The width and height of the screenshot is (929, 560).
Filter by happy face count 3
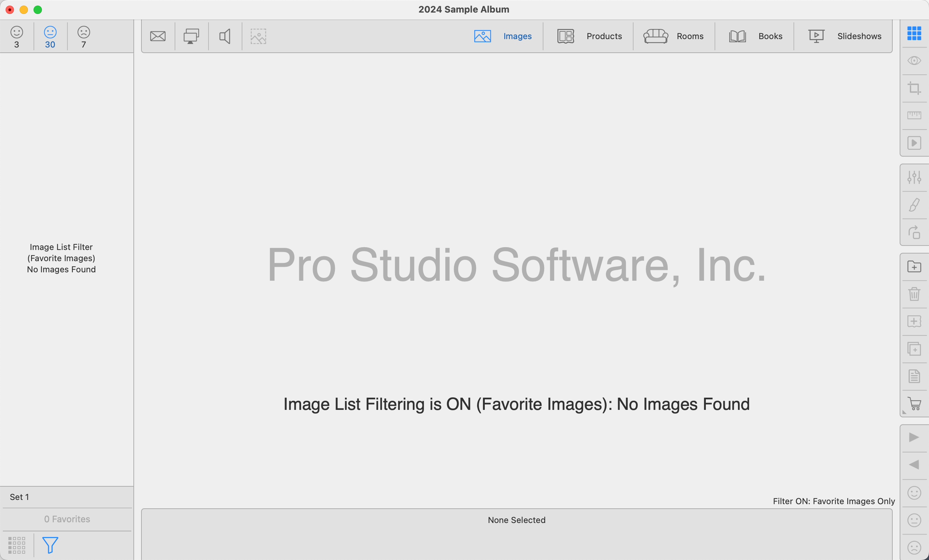coord(17,37)
